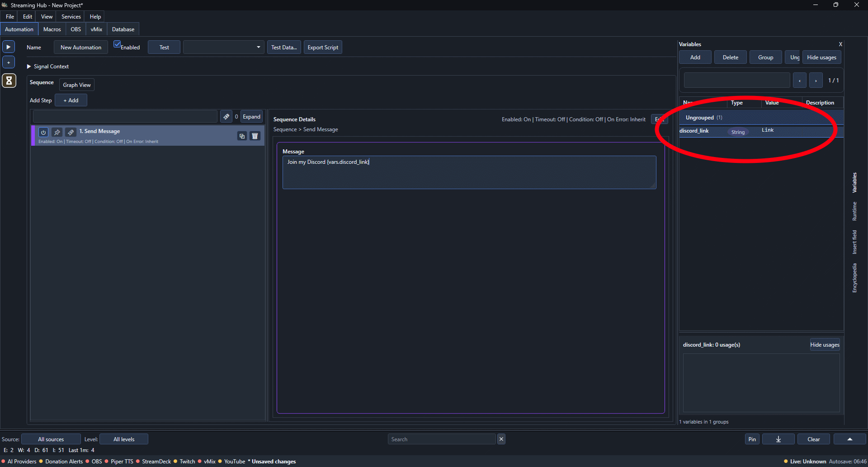Click Hide usages beside discord_link usage count
This screenshot has width=868, height=467.
[825, 344]
